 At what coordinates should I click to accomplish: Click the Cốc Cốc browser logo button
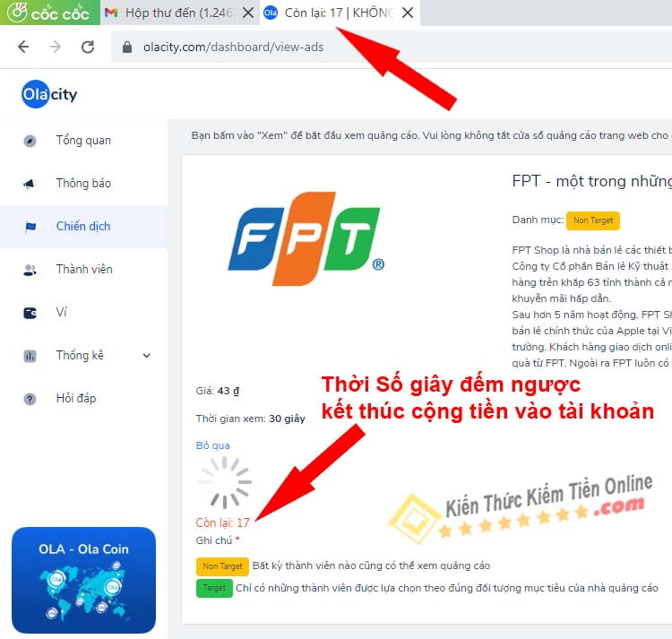click(x=49, y=13)
